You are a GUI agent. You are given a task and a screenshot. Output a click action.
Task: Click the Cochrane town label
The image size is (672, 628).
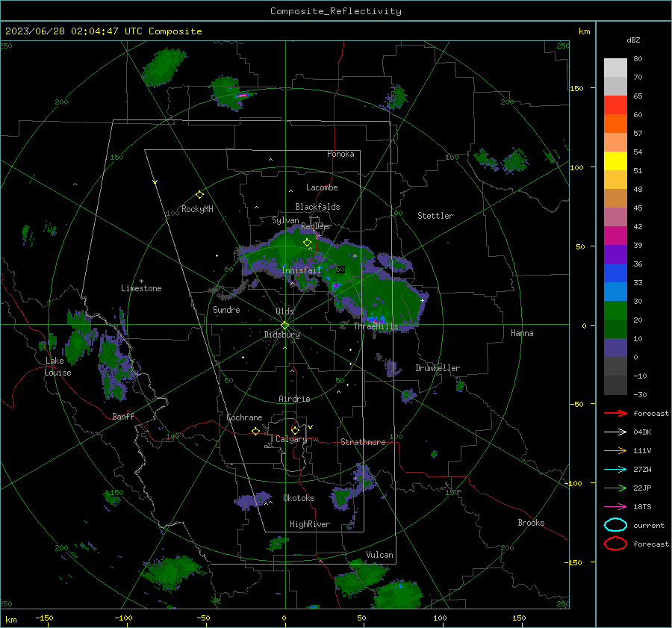pyautogui.click(x=244, y=417)
